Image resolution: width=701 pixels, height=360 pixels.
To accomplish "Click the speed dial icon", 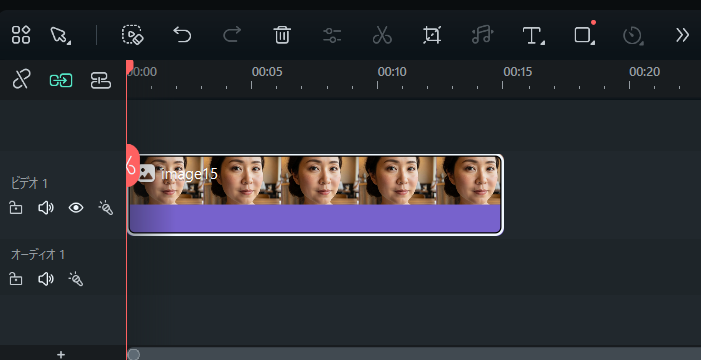I will [x=633, y=36].
